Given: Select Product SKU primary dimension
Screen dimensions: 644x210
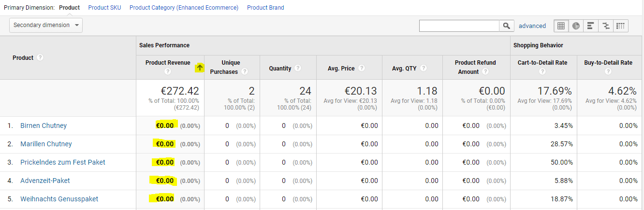Looking at the screenshot, I should coord(104,8).
